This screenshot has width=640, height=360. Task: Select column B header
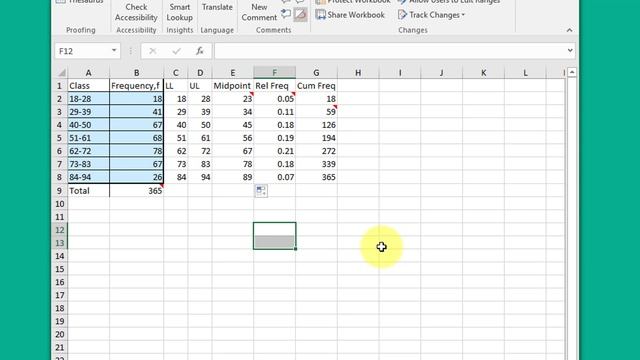(136, 73)
